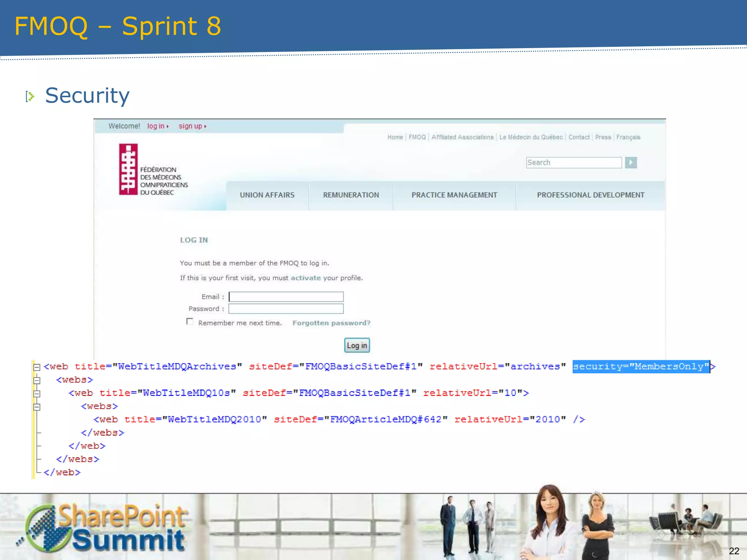Image resolution: width=747 pixels, height=560 pixels.
Task: Open the Practice Management tab
Action: tap(454, 195)
